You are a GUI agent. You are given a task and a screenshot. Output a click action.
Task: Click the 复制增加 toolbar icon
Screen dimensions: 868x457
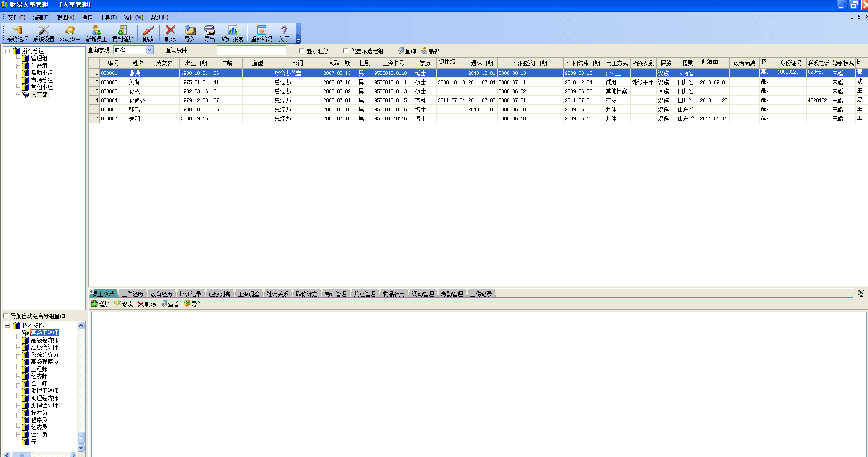[123, 34]
